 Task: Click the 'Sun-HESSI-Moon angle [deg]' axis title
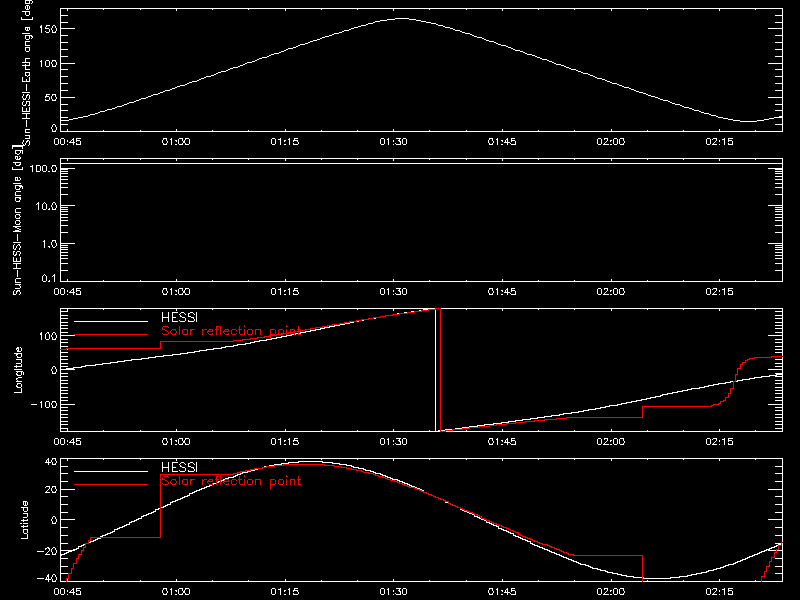17,220
